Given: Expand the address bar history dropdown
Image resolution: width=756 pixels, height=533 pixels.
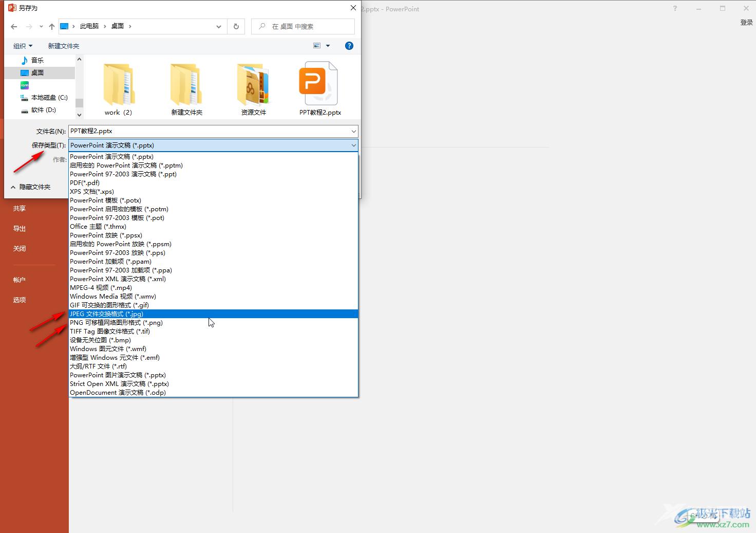Looking at the screenshot, I should point(219,26).
